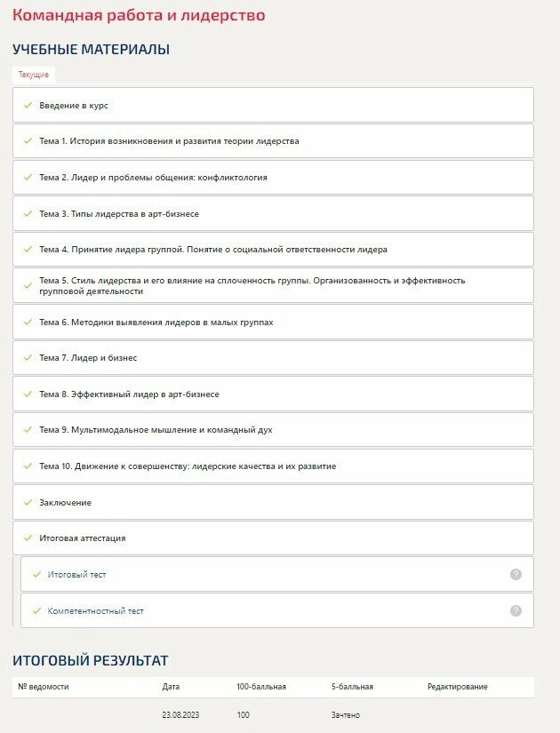
Task: Click checkmark beside Тема 3. Типы лидерства
Action: coord(28,213)
